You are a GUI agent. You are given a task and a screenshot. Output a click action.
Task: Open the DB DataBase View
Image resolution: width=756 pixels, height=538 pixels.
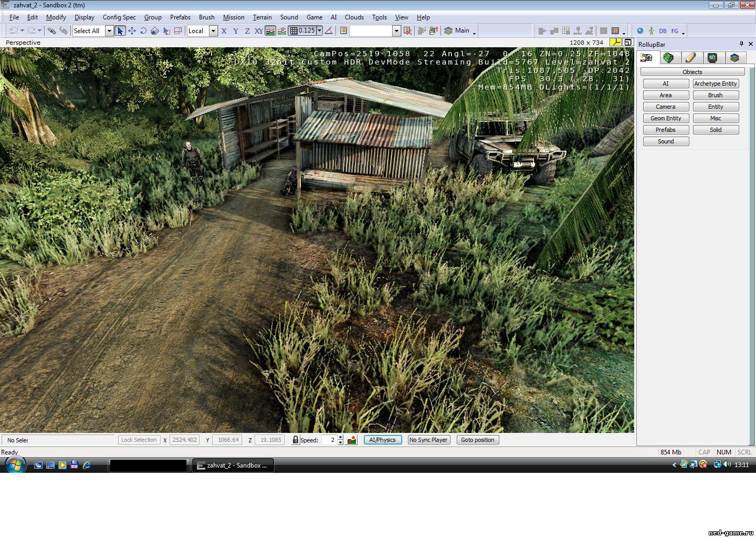663,31
